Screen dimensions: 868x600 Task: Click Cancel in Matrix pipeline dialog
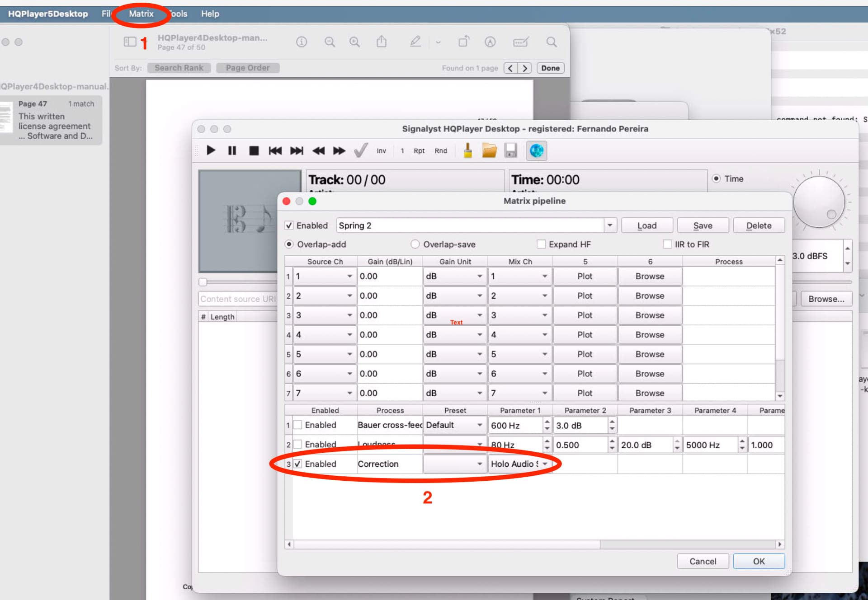coord(703,561)
